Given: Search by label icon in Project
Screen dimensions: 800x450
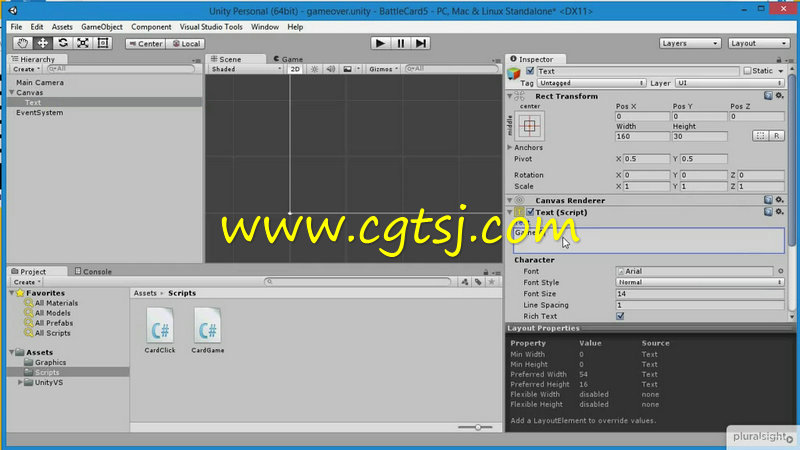Looking at the screenshot, I should click(x=478, y=282).
